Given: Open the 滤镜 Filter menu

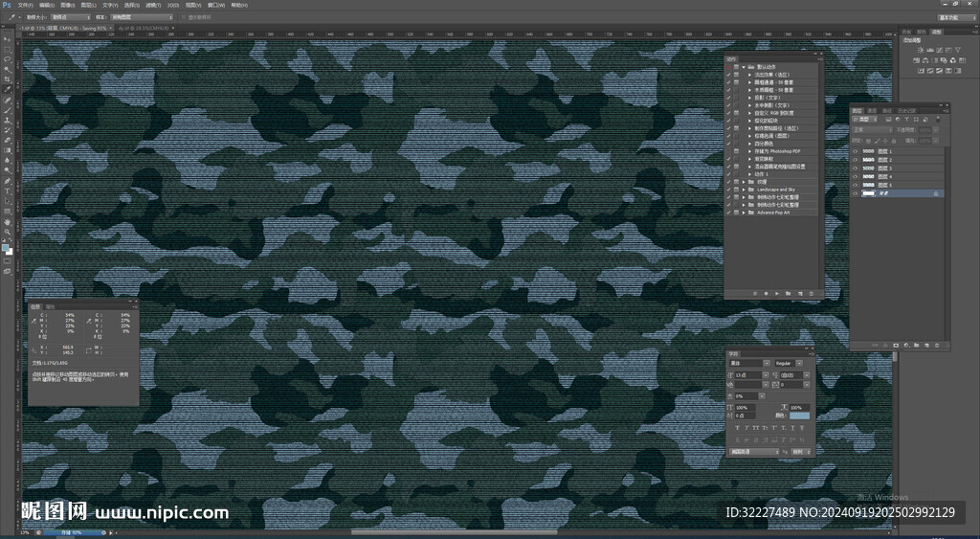Looking at the screenshot, I should [x=153, y=5].
